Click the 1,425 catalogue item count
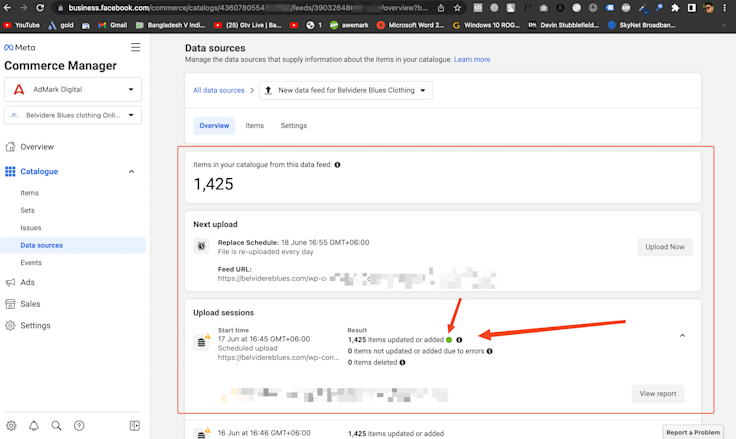Image resolution: width=736 pixels, height=439 pixels. pos(214,184)
